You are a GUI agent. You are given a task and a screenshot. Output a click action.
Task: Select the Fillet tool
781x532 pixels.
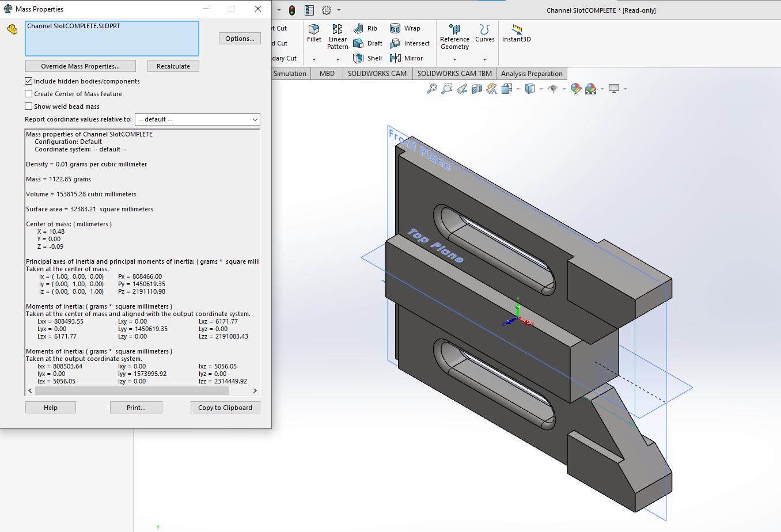pos(314,33)
